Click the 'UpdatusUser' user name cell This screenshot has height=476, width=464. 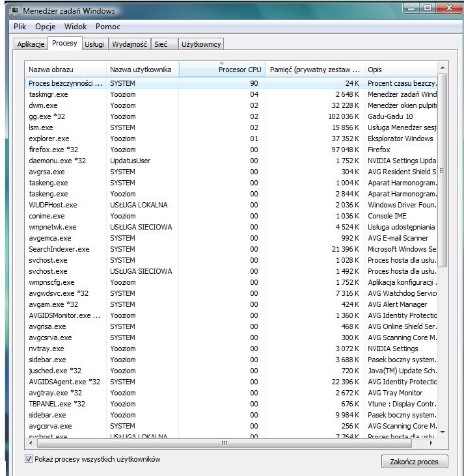130,161
